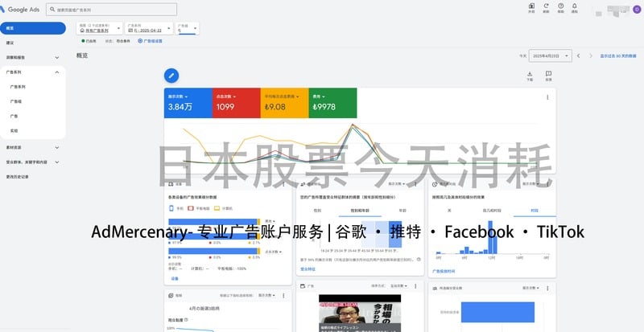Open 受众特征 demographics link
Screen dimensions: 644x332
308,269
